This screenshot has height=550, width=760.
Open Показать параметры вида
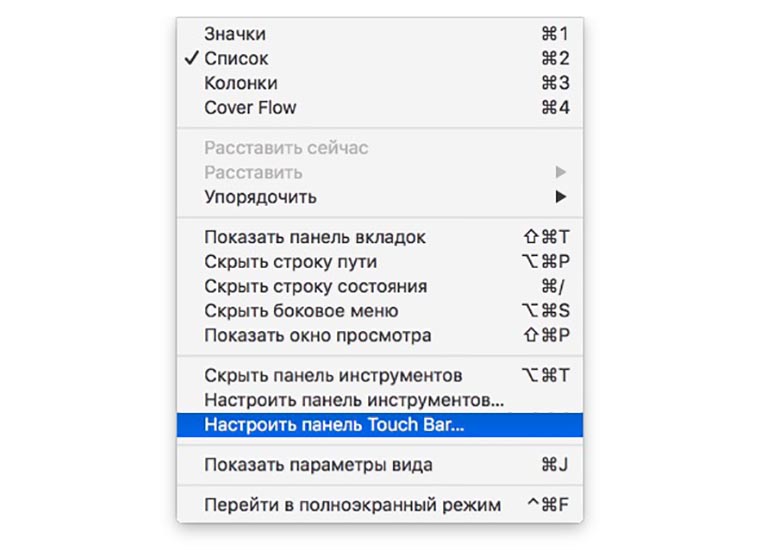[x=318, y=465]
